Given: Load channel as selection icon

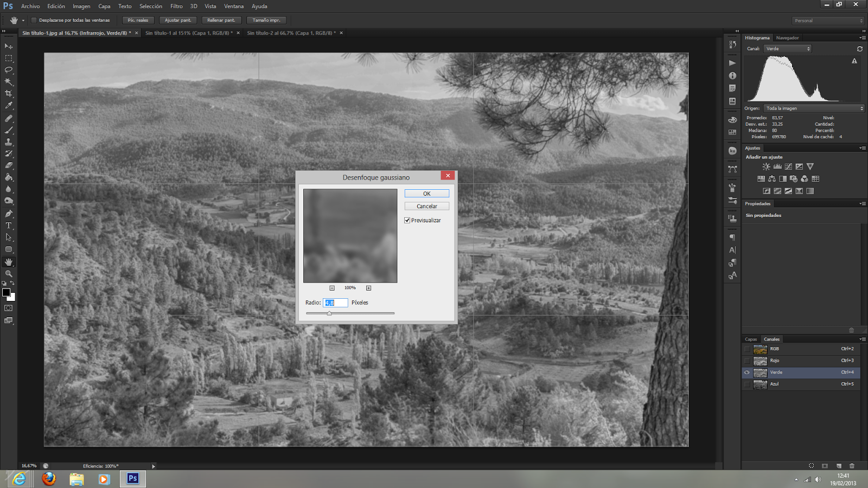Looking at the screenshot, I should pos(812,466).
